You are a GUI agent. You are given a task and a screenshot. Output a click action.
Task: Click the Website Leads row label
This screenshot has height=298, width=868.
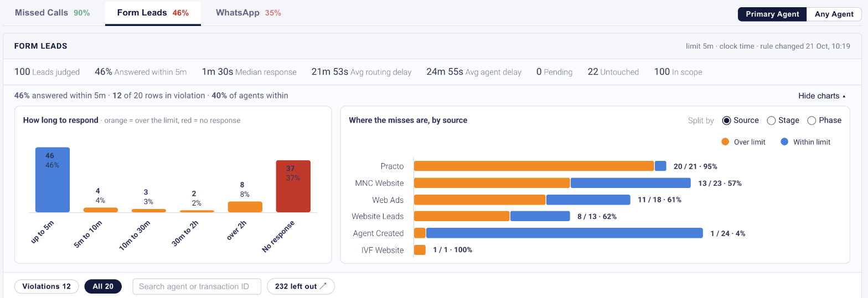[378, 217]
